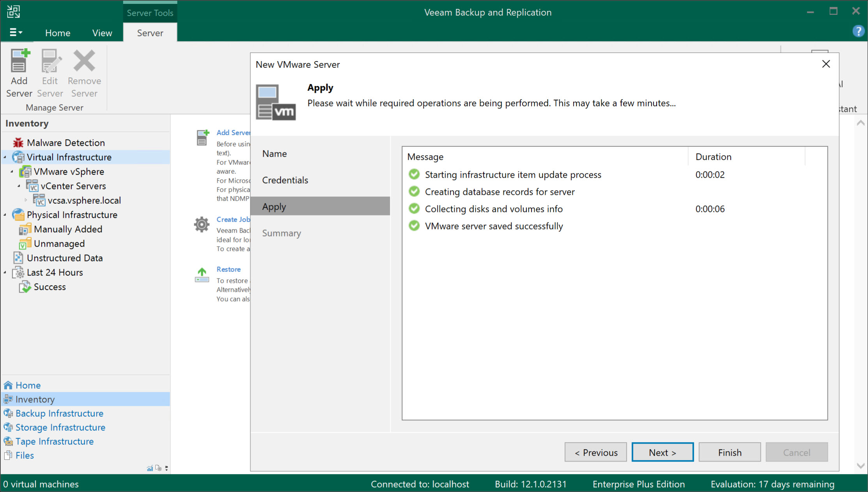Screen dimensions: 868x492
Task: Click the Manually Added folder icon
Action: pyautogui.click(x=25, y=229)
